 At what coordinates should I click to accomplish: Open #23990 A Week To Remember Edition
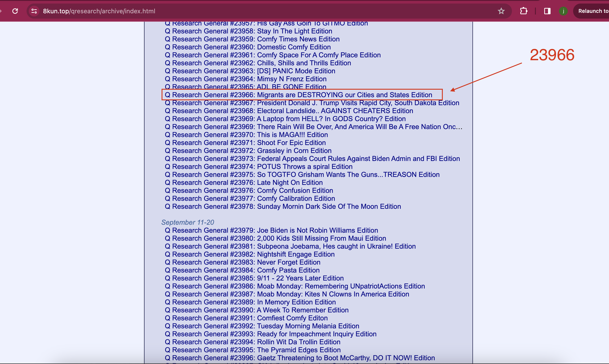pyautogui.click(x=256, y=310)
